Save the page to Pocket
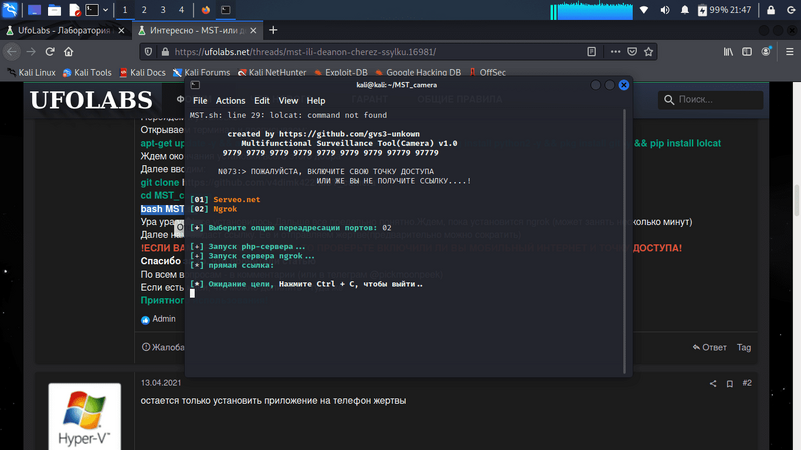The image size is (801, 450). tap(632, 52)
